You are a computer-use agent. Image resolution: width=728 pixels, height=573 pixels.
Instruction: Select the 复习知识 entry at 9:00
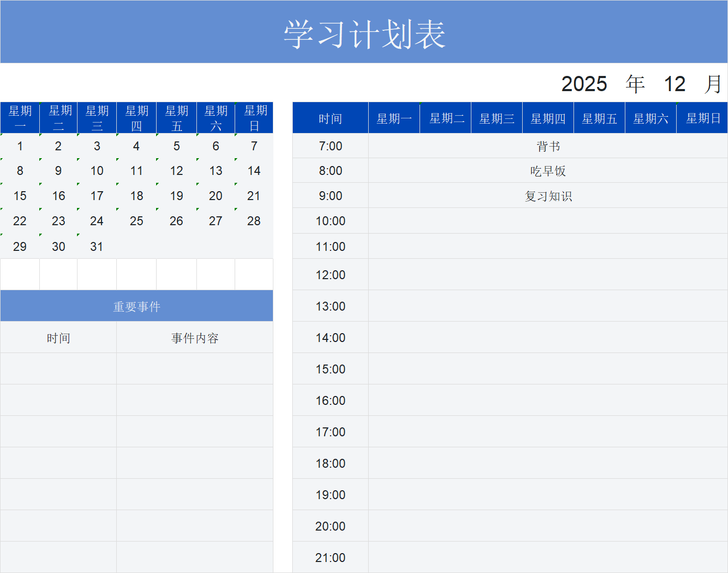548,195
